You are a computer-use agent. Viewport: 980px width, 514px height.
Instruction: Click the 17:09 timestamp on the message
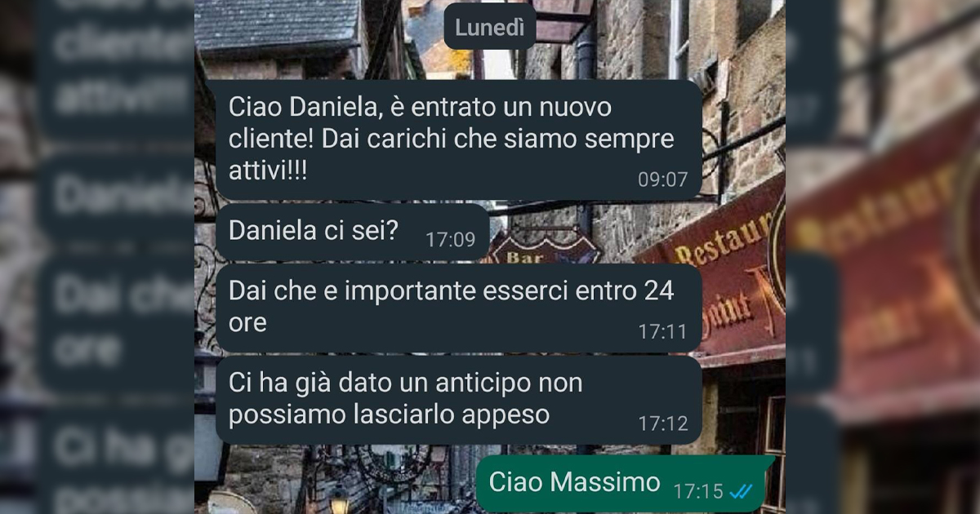pos(450,239)
